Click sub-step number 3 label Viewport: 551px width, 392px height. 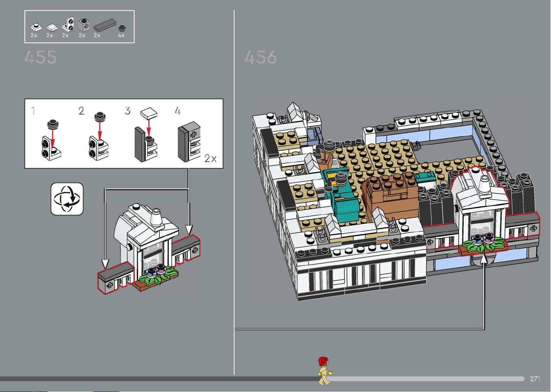click(x=128, y=111)
